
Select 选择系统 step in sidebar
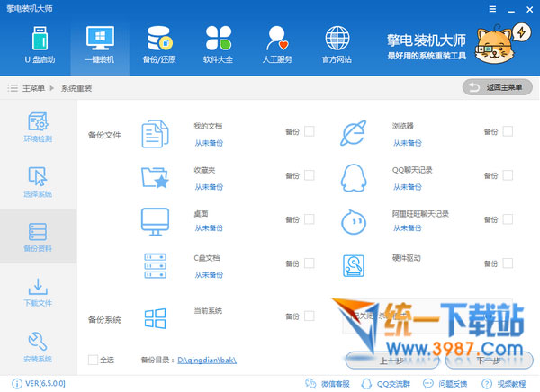(38, 182)
